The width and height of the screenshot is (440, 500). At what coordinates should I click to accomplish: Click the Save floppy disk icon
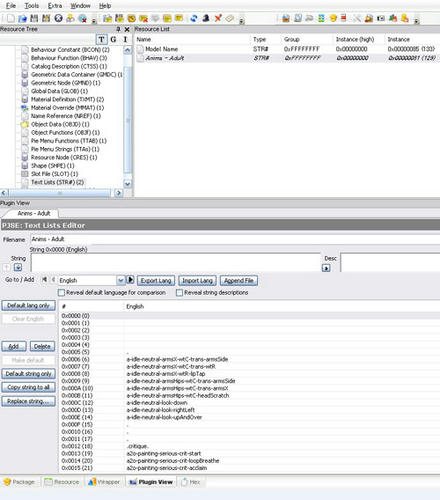click(x=34, y=18)
